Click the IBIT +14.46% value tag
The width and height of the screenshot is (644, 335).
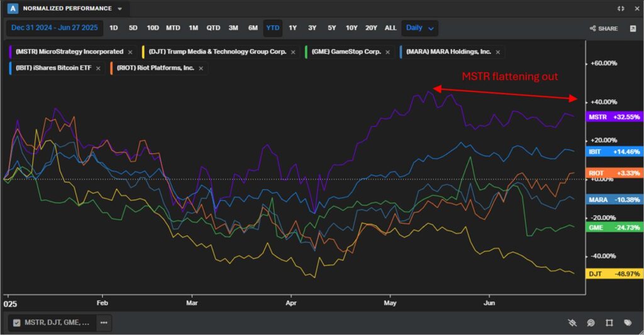click(x=614, y=152)
